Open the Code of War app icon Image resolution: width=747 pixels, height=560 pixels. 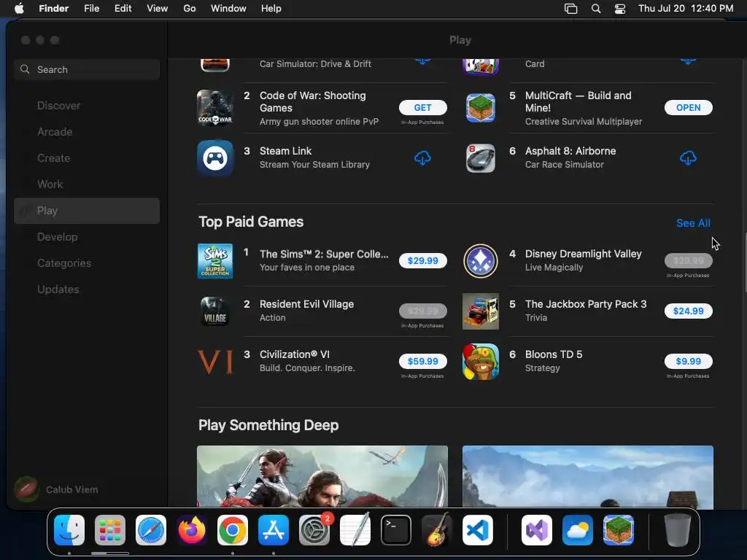pyautogui.click(x=215, y=108)
